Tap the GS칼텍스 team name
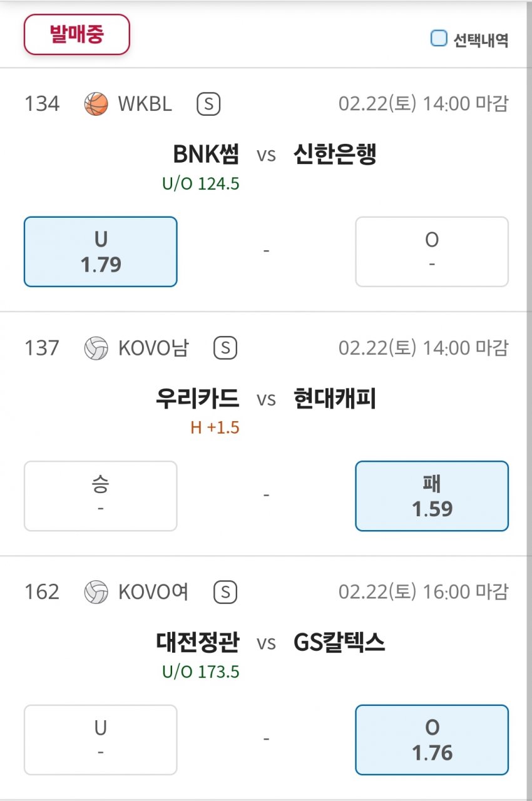Viewport: 532px width, 801px height. pos(339,642)
